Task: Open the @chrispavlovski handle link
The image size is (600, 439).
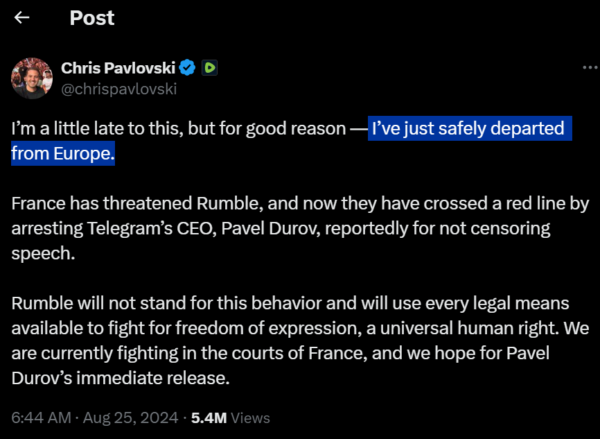Action: click(x=119, y=88)
